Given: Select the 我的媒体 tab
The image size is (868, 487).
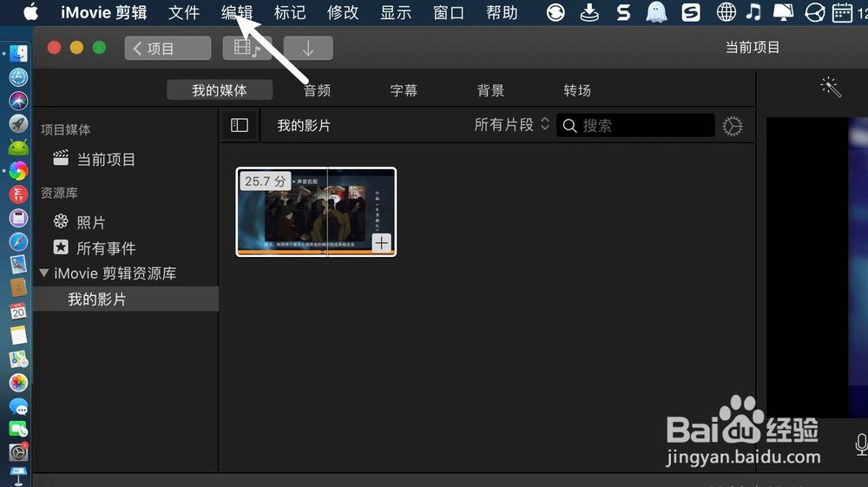Looking at the screenshot, I should [220, 89].
